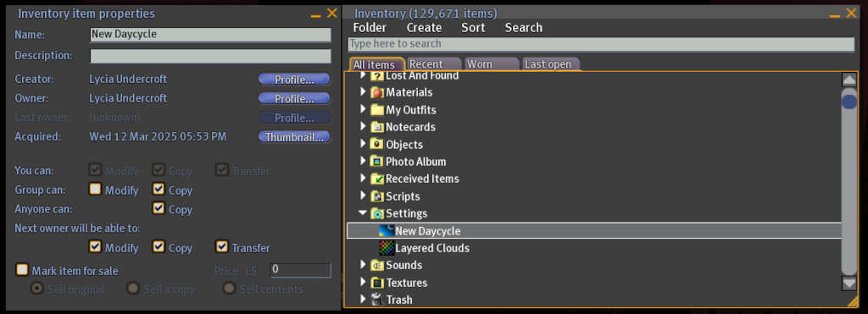
Task: Click the Materials folder icon
Action: point(377,92)
